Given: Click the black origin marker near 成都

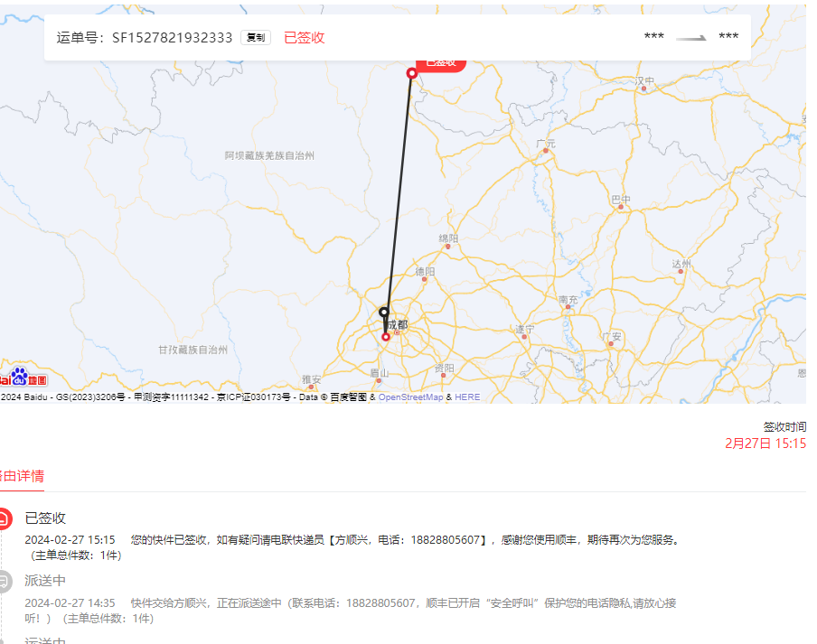Looking at the screenshot, I should point(384,313).
